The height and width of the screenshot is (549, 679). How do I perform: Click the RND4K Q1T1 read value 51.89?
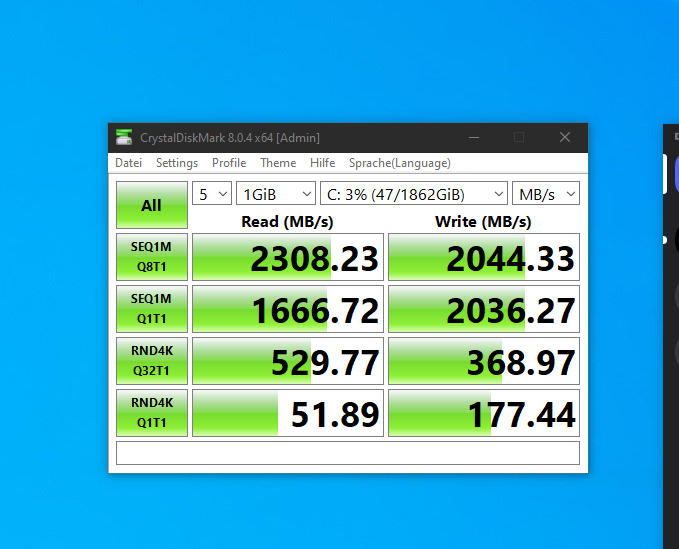pos(288,413)
